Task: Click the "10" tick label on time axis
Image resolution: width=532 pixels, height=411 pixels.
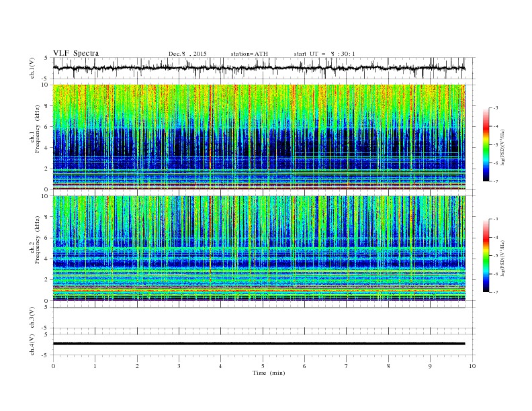Action: (x=472, y=366)
